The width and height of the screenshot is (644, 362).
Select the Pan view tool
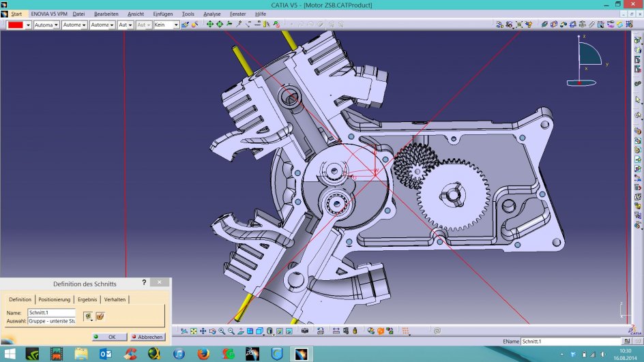(203, 331)
